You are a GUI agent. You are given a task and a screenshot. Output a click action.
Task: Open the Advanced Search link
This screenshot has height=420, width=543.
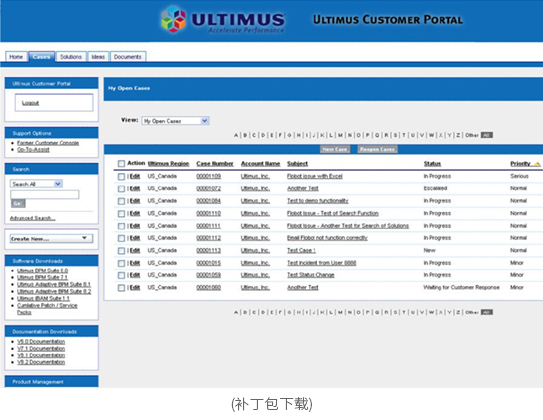click(32, 218)
